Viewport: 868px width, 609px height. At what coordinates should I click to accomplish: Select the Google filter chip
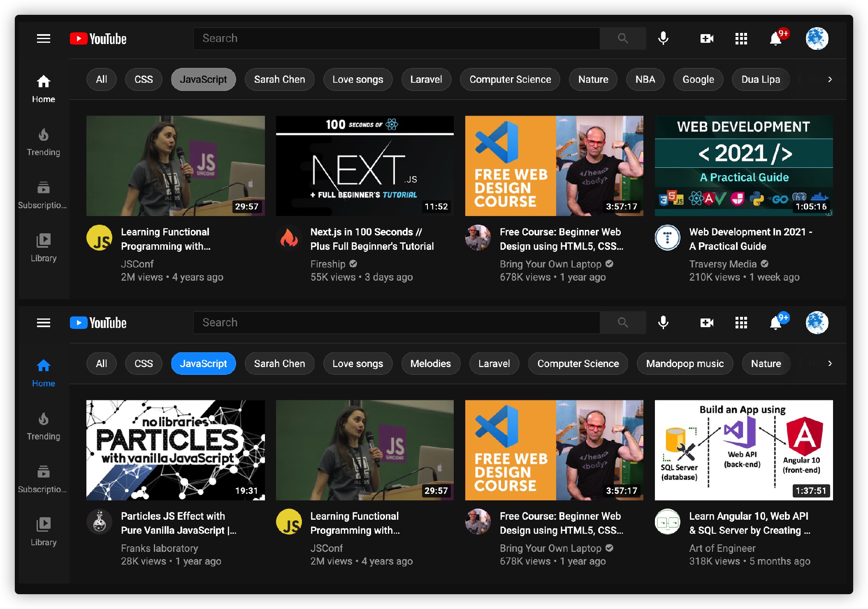pyautogui.click(x=698, y=79)
